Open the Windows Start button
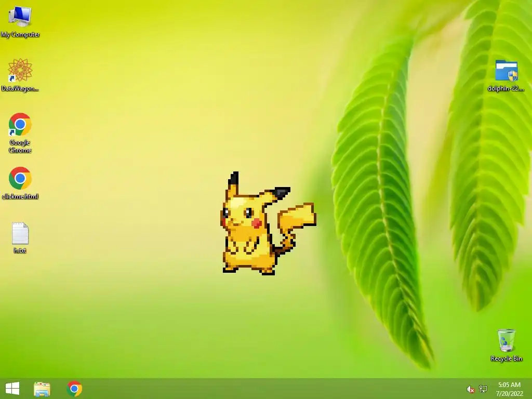The width and height of the screenshot is (532, 399). click(x=12, y=389)
